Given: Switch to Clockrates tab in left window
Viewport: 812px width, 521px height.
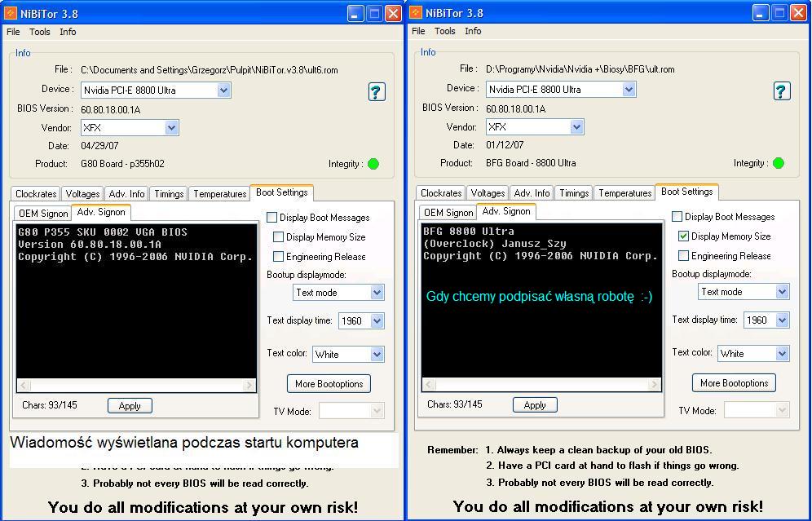Looking at the screenshot, I should coord(36,194).
